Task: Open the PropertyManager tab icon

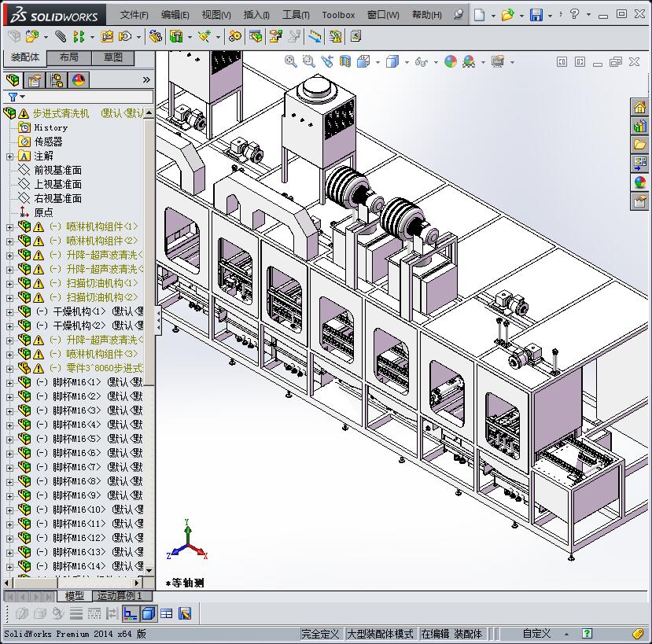Action: point(35,80)
